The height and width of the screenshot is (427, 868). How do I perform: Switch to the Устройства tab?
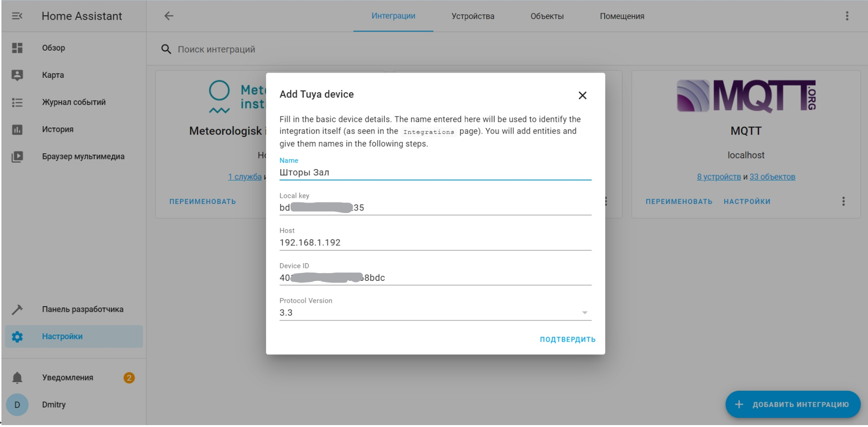pyautogui.click(x=473, y=16)
